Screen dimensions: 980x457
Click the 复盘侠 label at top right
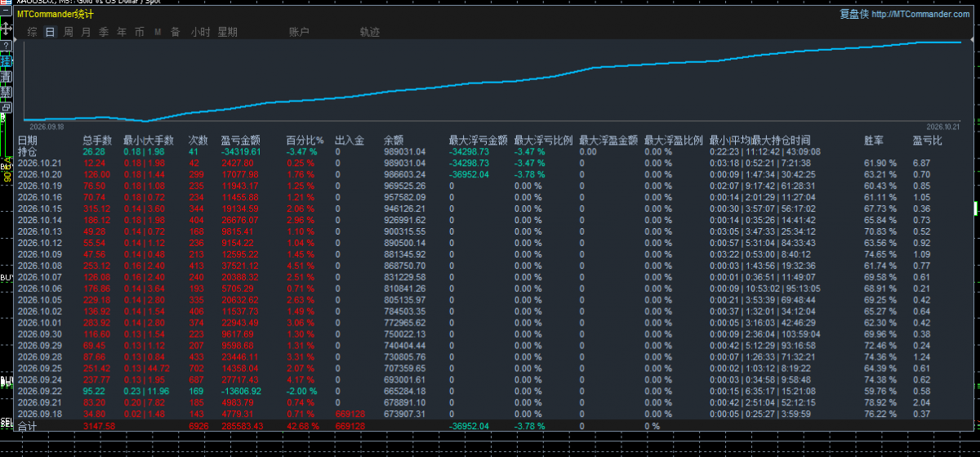click(x=854, y=14)
